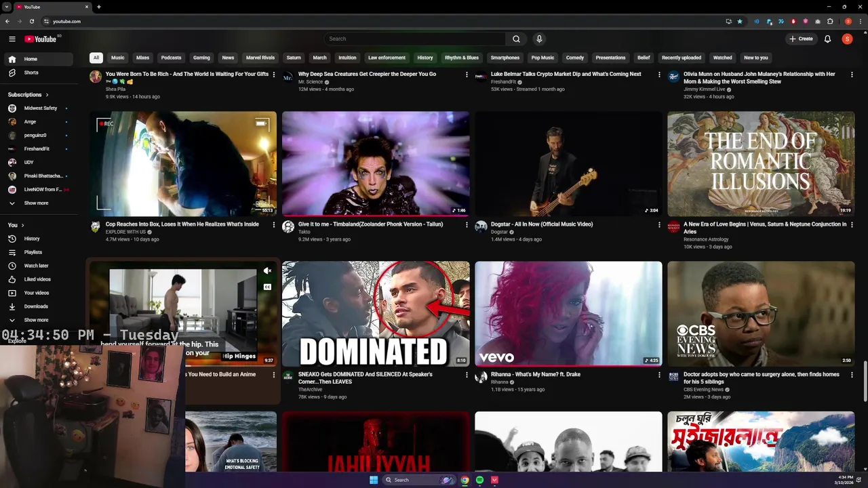The width and height of the screenshot is (868, 488).
Task: Open the YouTube hamburger guide menu
Action: 12,39
